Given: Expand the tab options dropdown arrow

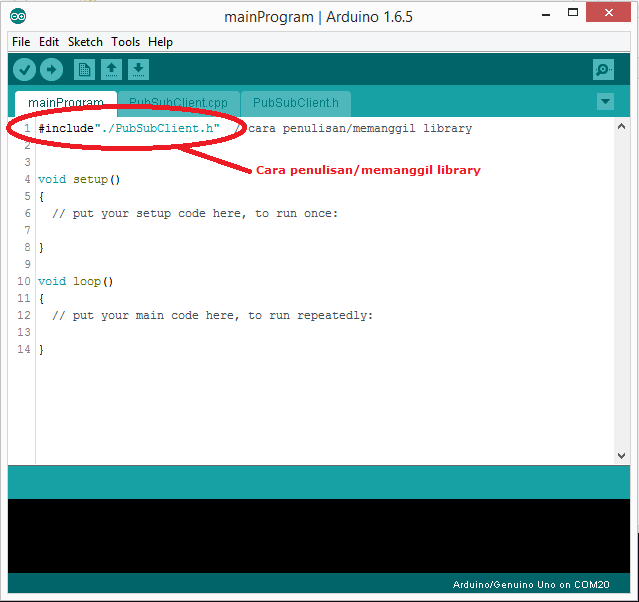Looking at the screenshot, I should coord(605,101).
